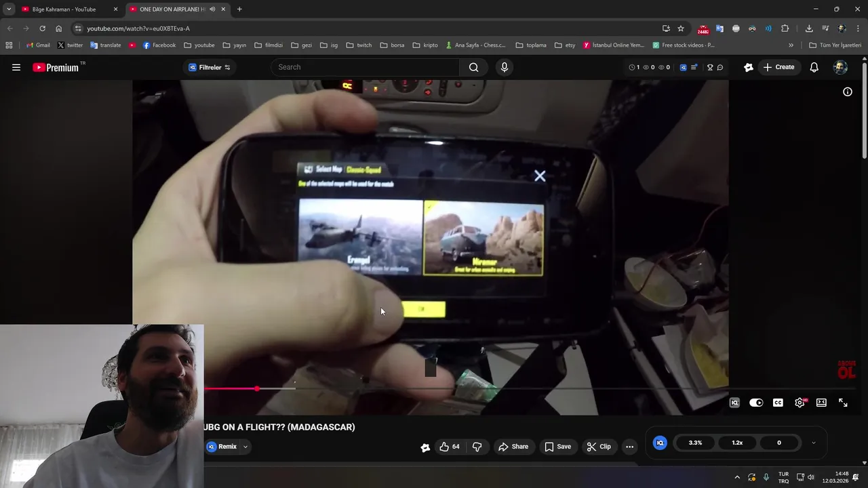Image resolution: width=868 pixels, height=488 pixels.
Task: Open the YouTube account avatar menu
Action: [840, 67]
